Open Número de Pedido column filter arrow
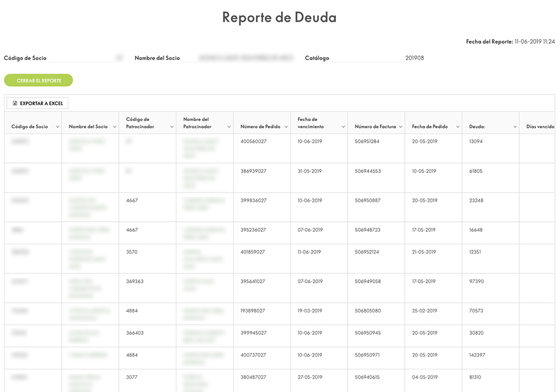This screenshot has width=560, height=392. click(286, 127)
